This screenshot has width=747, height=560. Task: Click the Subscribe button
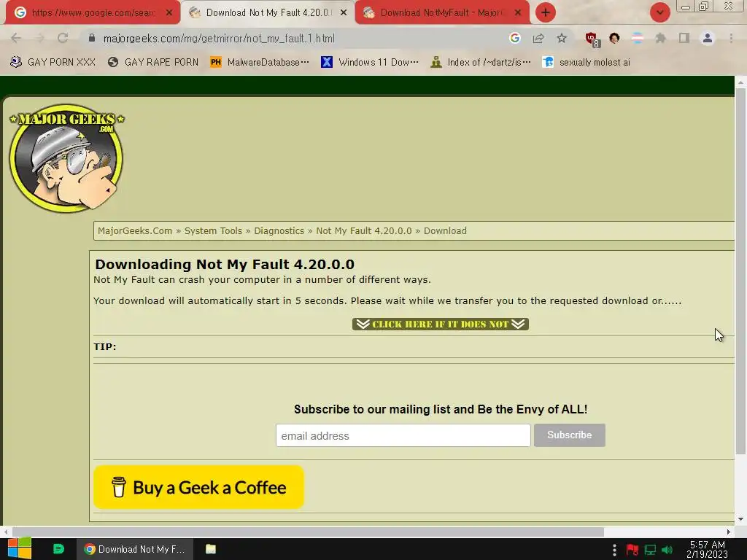coord(569,435)
